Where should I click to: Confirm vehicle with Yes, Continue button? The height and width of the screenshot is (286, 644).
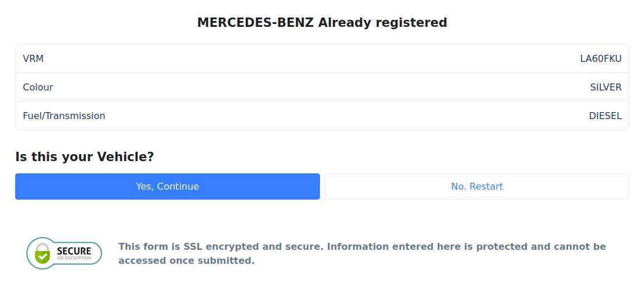click(x=167, y=186)
